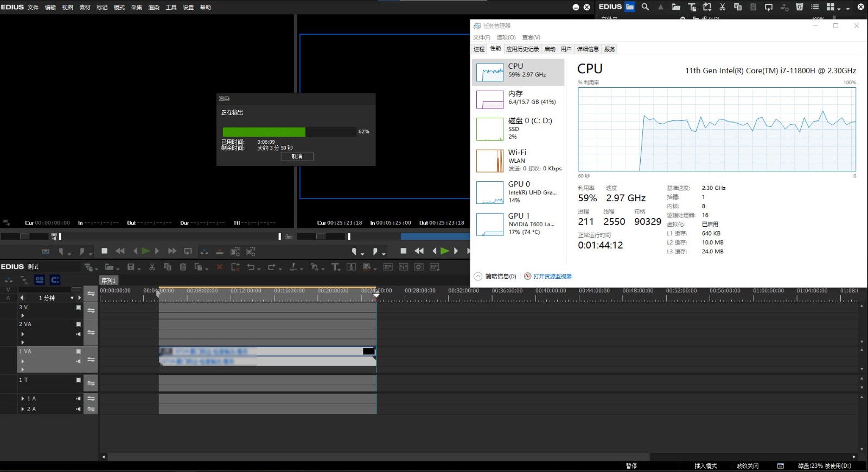Click the Cut scissors icon in timeline toolbar
The width and height of the screenshot is (868, 472).
[152, 267]
